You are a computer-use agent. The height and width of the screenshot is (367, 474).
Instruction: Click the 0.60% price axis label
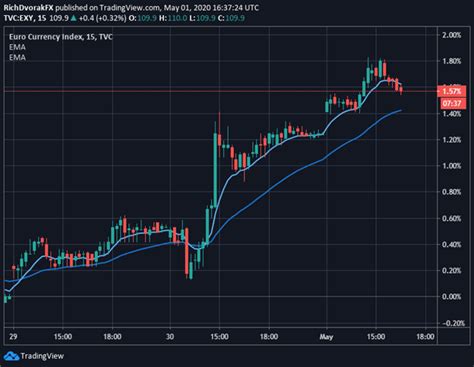coord(452,218)
